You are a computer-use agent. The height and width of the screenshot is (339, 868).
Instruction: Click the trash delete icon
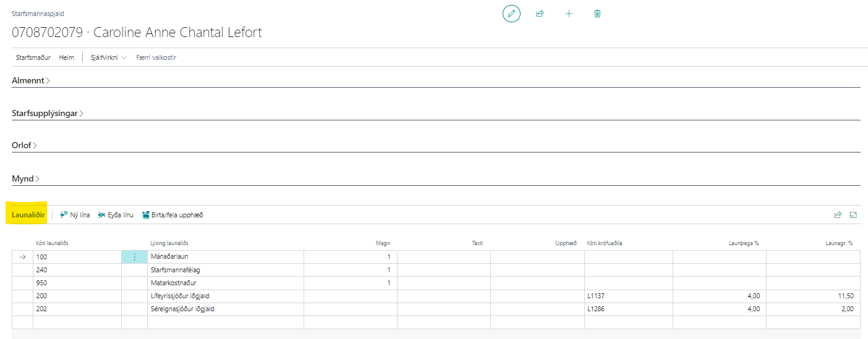click(x=597, y=14)
